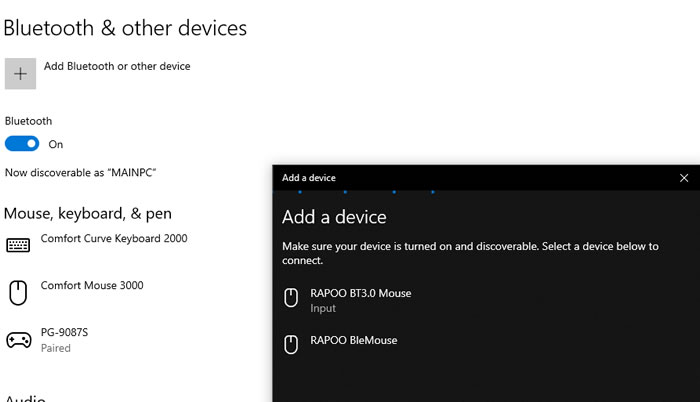The height and width of the screenshot is (402, 700).
Task: Click the On label beside Bluetooth toggle
Action: coord(56,144)
